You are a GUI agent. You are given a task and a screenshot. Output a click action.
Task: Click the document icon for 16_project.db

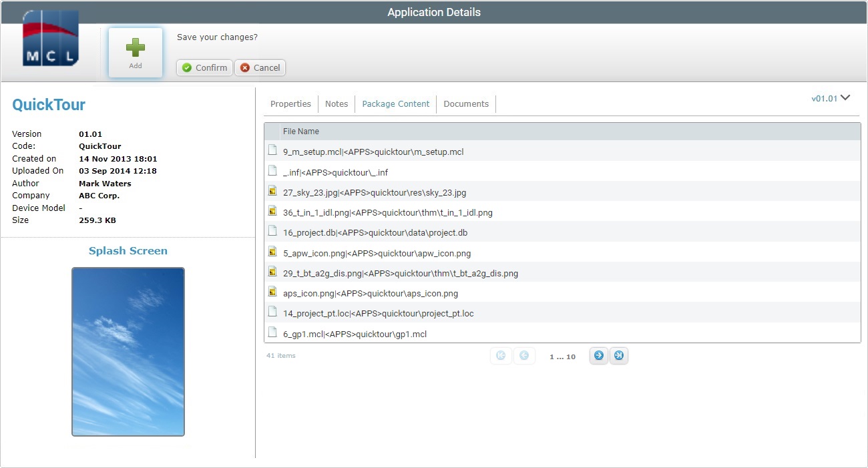[272, 230]
